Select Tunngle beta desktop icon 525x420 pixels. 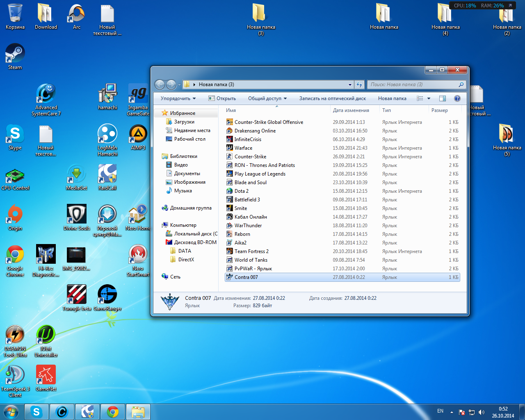coord(77,298)
